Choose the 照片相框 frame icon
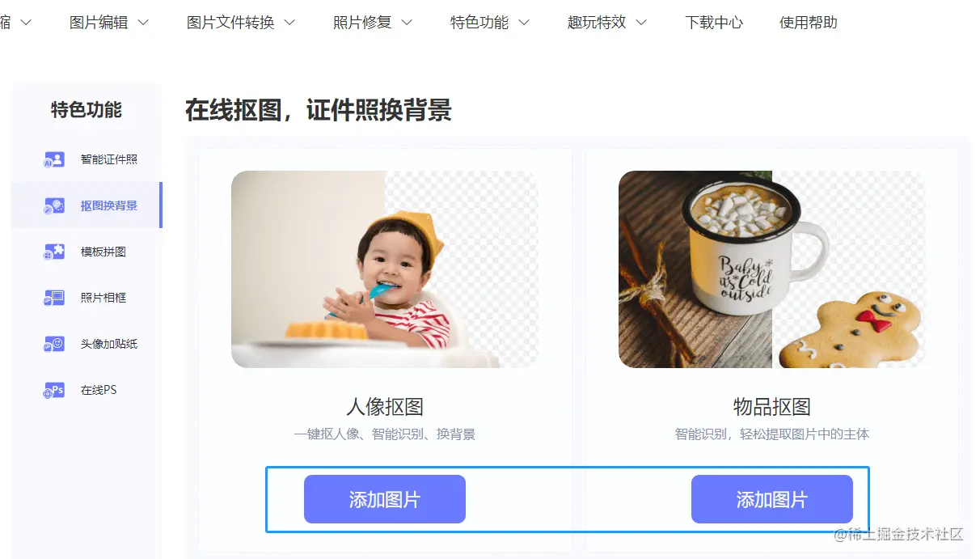The width and height of the screenshot is (980, 559). coord(53,298)
